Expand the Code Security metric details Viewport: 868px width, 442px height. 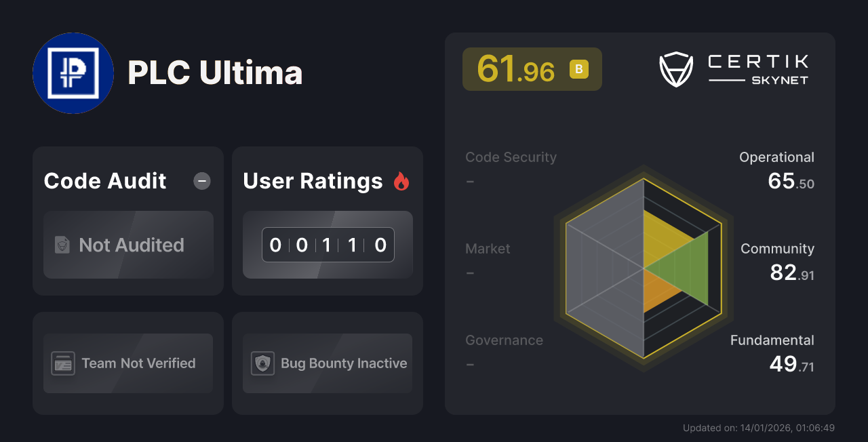(x=511, y=168)
